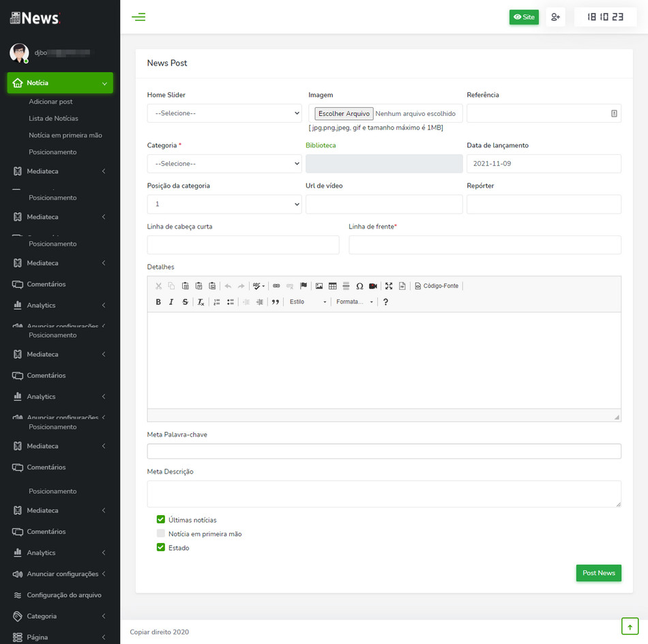Screen dimensions: 648x644
Task: Insert a video using the editor toolbar
Action: pyautogui.click(x=372, y=286)
